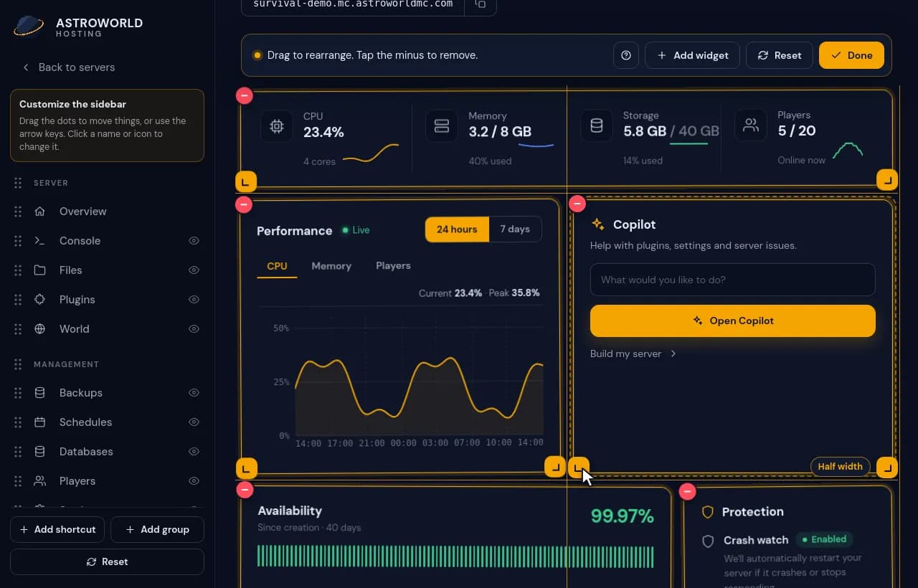Click the Protection widget's red minus icon
The height and width of the screenshot is (588, 918).
coord(687,491)
